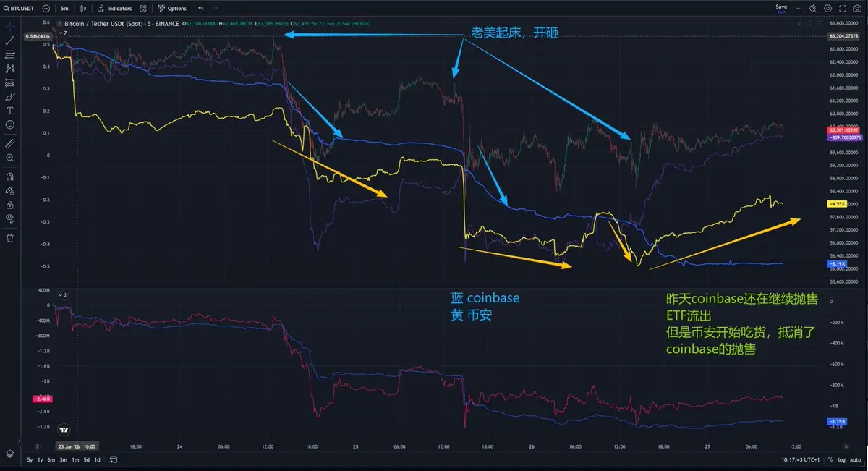This screenshot has height=471, width=868.
Task: Toggle magnet mode
Action: point(10,176)
